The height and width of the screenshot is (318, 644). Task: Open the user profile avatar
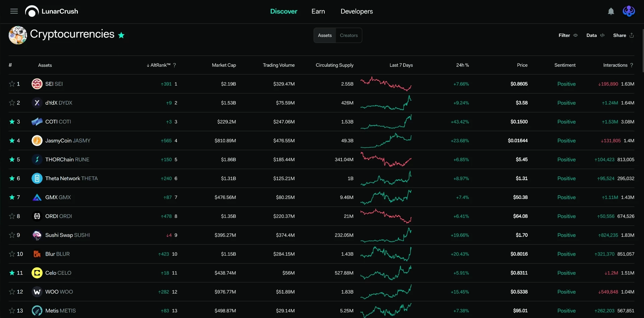click(629, 11)
